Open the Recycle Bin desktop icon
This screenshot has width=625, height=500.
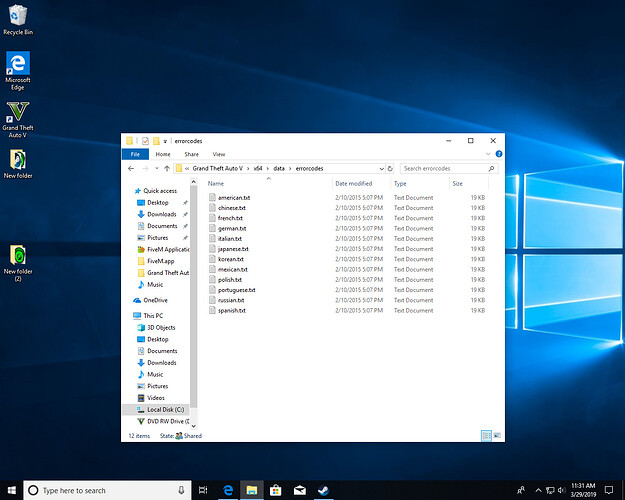click(x=18, y=20)
